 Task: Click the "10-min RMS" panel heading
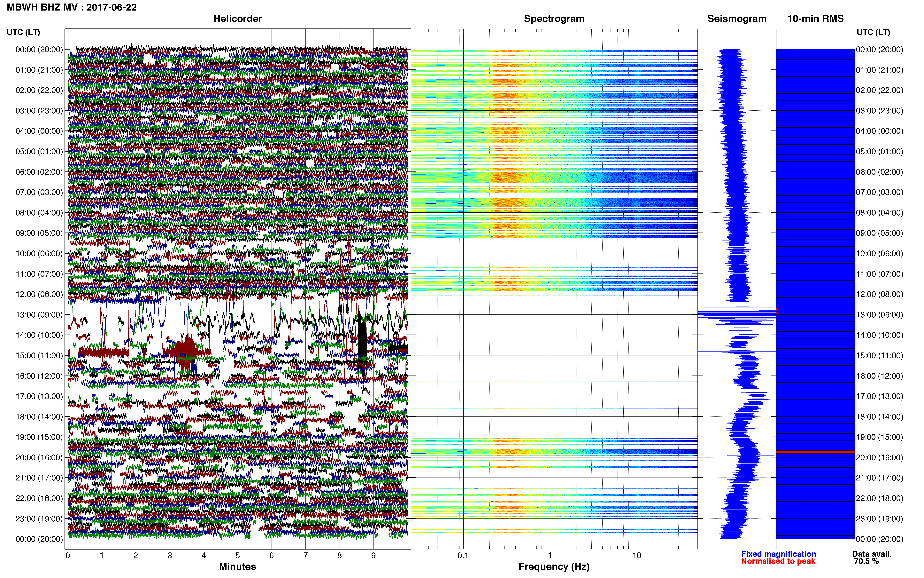(x=816, y=19)
